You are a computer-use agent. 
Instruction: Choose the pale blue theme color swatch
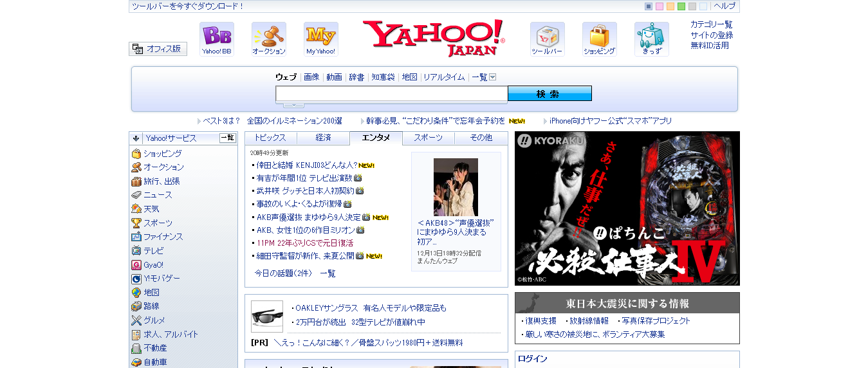click(x=703, y=6)
